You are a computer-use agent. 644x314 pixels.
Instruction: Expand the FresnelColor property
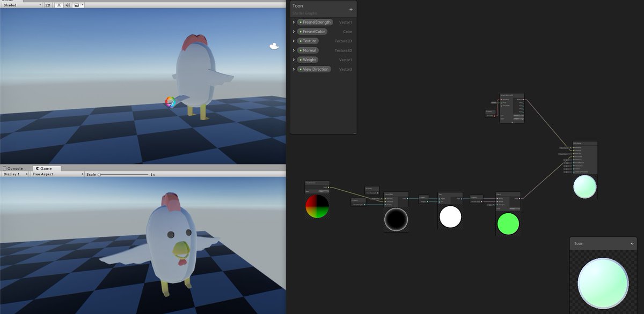294,32
